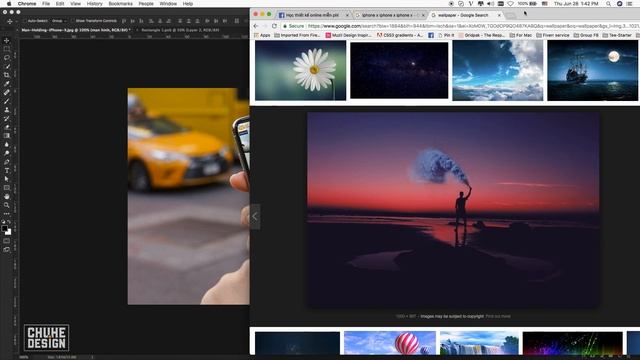This screenshot has width=640, height=360.
Task: Open the For Mac bookmark folder
Action: pyautogui.click(x=521, y=36)
